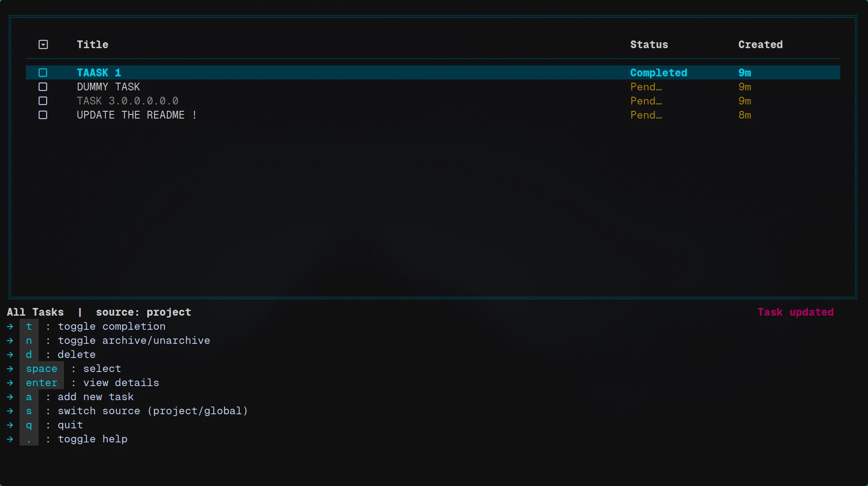Click the select-all checkbox in header
The height and width of the screenshot is (486, 868).
pos(43,45)
